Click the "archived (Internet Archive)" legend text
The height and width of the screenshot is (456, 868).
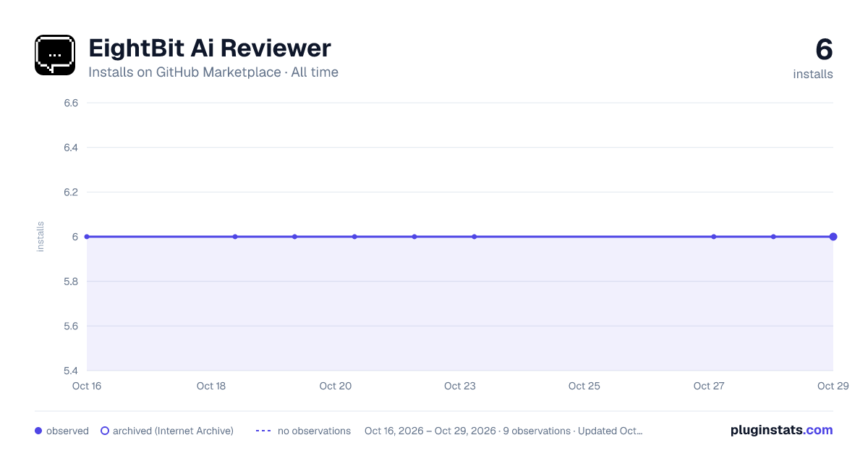(x=173, y=431)
